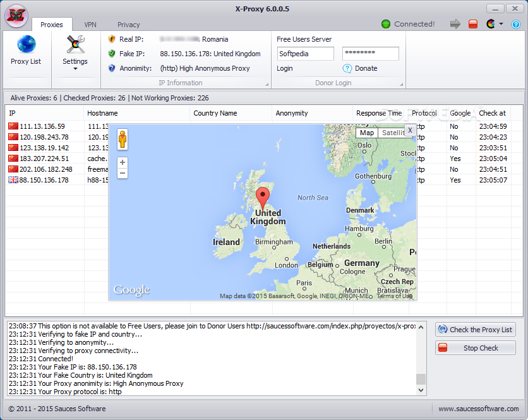Image resolution: width=528 pixels, height=420 pixels.
Task: Close the map overlay with X
Action: point(410,130)
